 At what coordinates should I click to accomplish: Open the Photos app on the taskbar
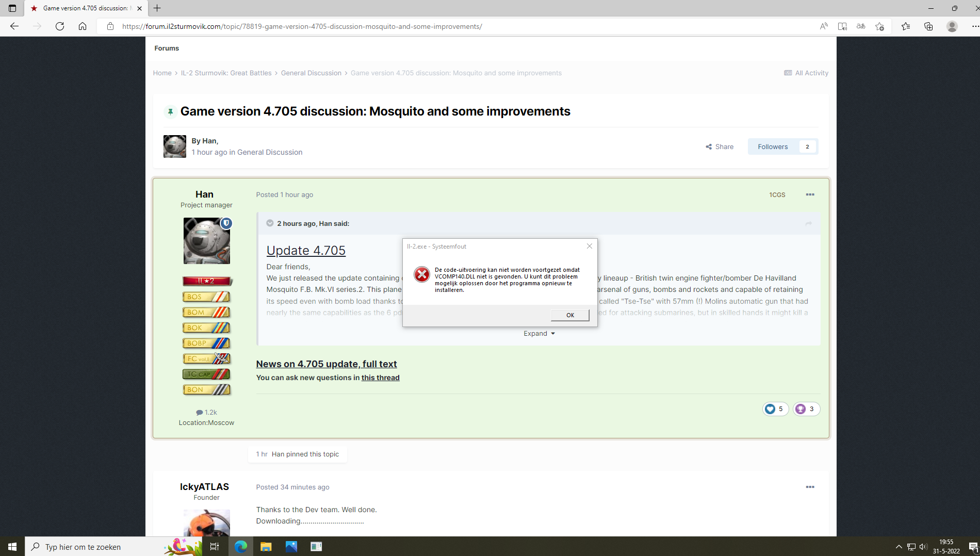click(x=291, y=547)
